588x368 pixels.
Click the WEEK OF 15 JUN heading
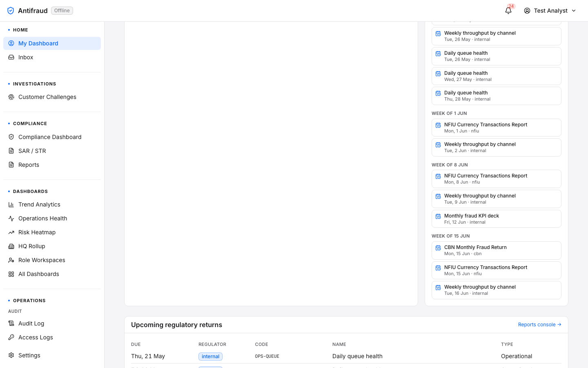coord(450,236)
